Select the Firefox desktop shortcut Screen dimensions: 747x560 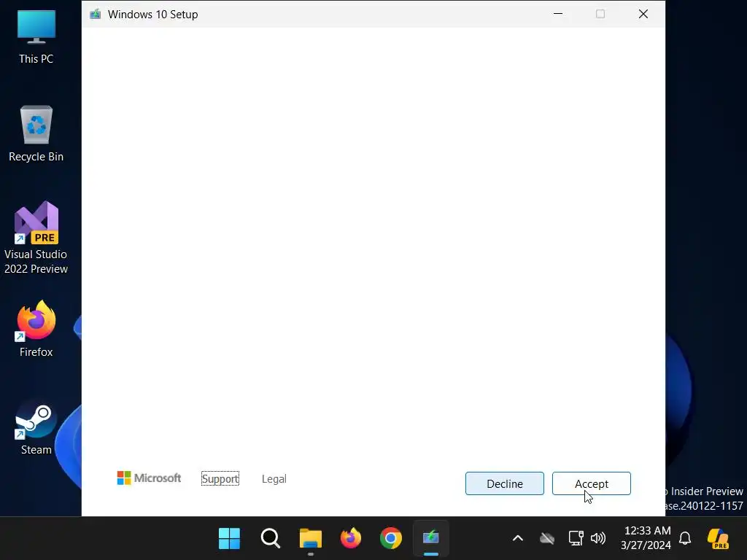pos(36,329)
